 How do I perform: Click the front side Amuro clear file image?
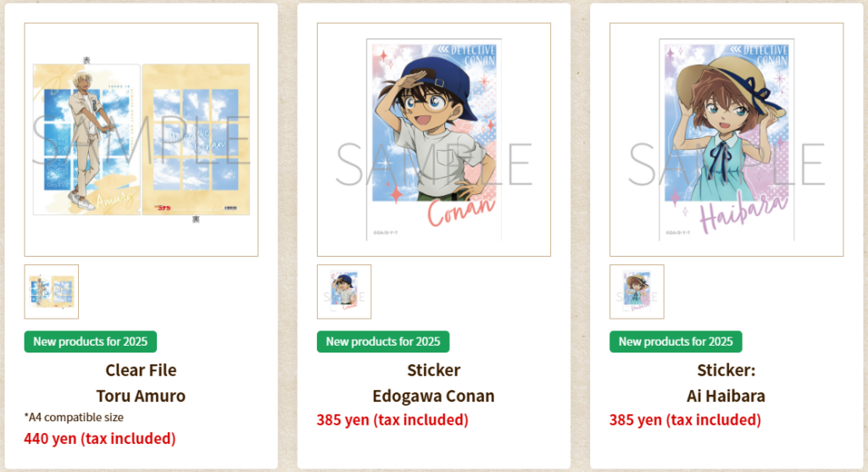[86, 140]
